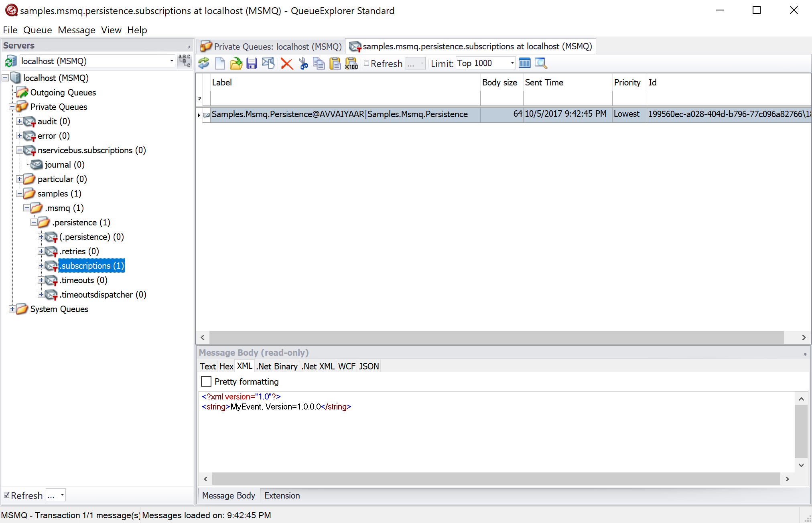Screen dimensions: 812x523
Task: Expand the audit queue node
Action: (19, 121)
